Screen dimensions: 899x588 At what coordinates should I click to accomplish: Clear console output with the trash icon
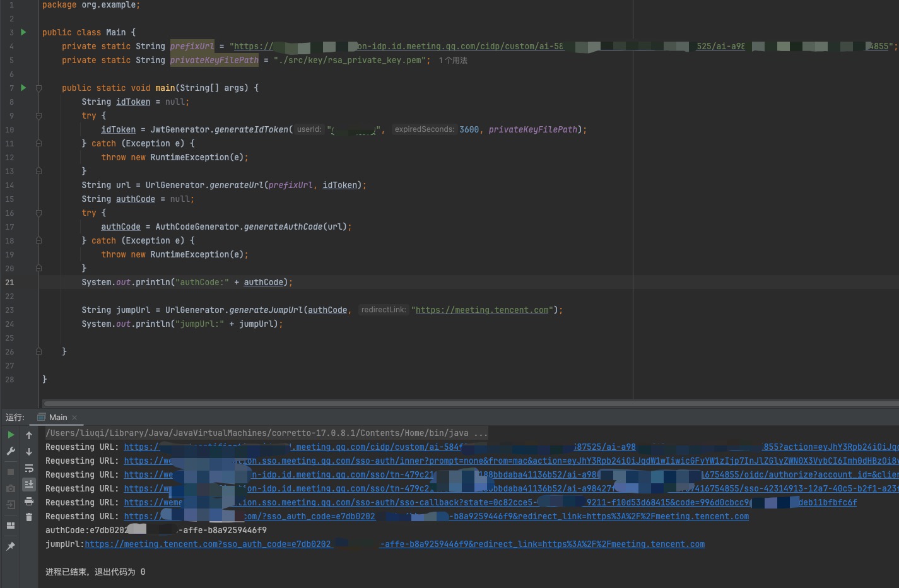pos(29,517)
